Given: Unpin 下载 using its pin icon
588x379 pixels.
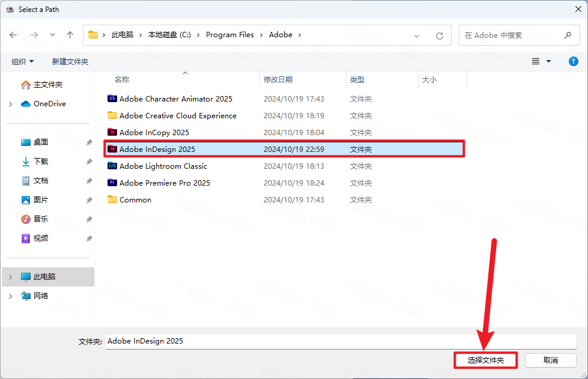Looking at the screenshot, I should (89, 161).
